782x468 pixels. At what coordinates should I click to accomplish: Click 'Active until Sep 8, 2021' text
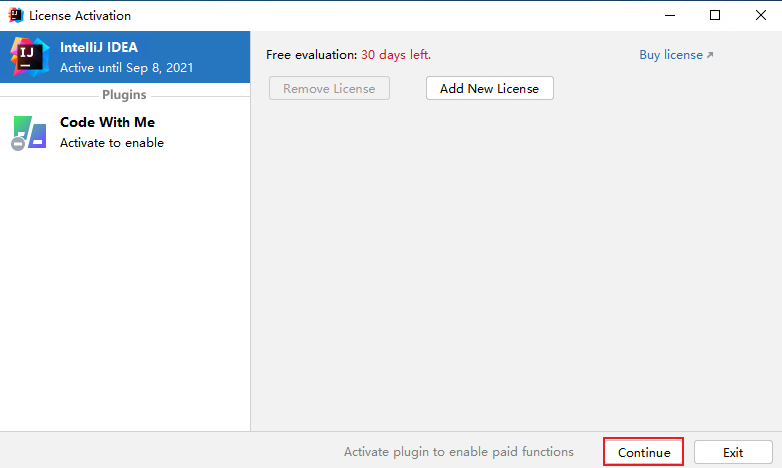(127, 67)
